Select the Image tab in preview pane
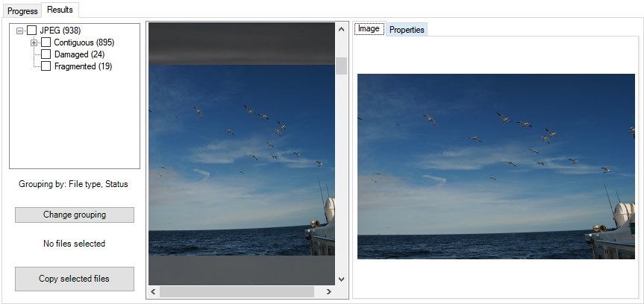 (x=369, y=29)
